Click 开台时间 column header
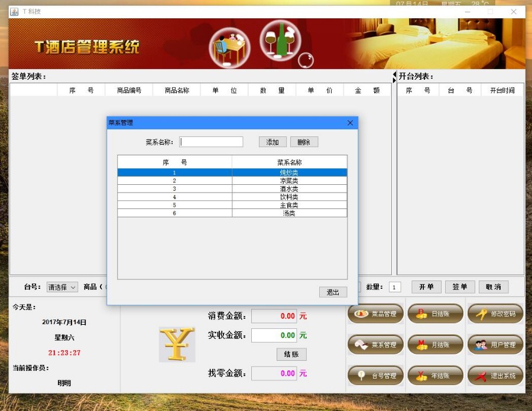Image resolution: width=532 pixels, height=411 pixels. (x=502, y=90)
